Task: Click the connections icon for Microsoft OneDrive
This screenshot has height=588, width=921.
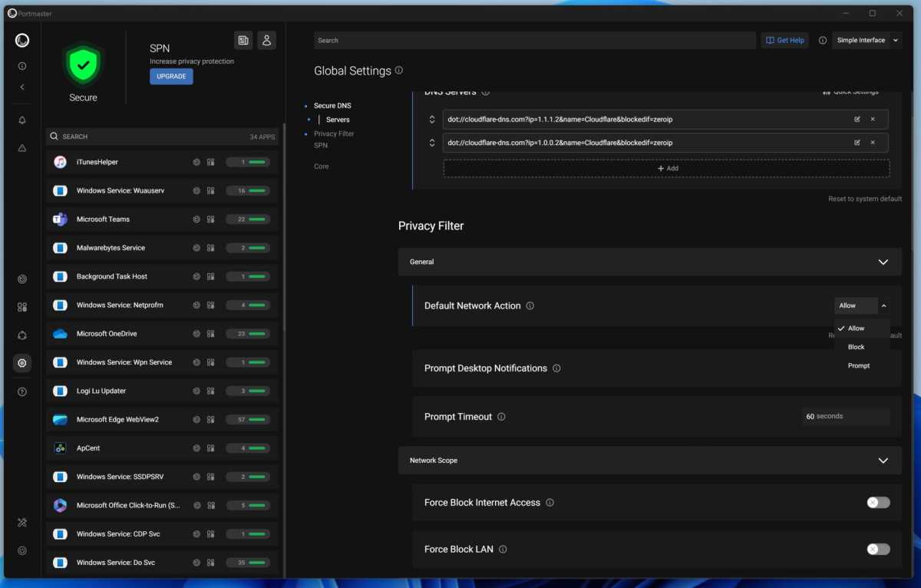Action: [x=196, y=334]
